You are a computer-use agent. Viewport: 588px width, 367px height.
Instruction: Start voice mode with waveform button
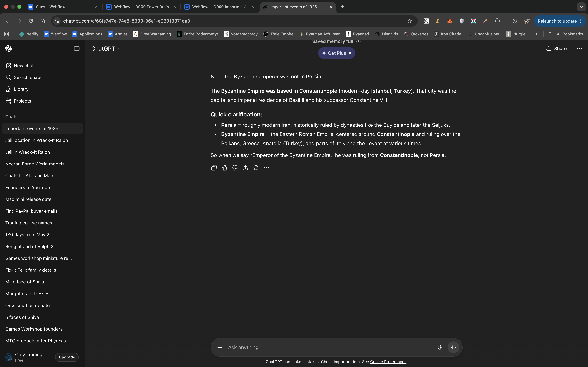point(453,347)
